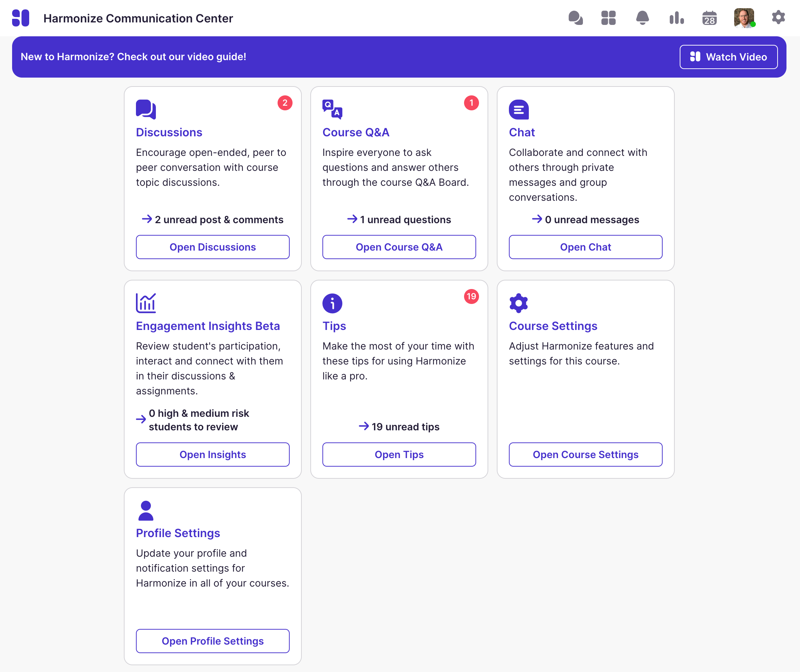Click '0 unread messages' text
Viewport: 800px width, 672px height.
click(x=592, y=220)
